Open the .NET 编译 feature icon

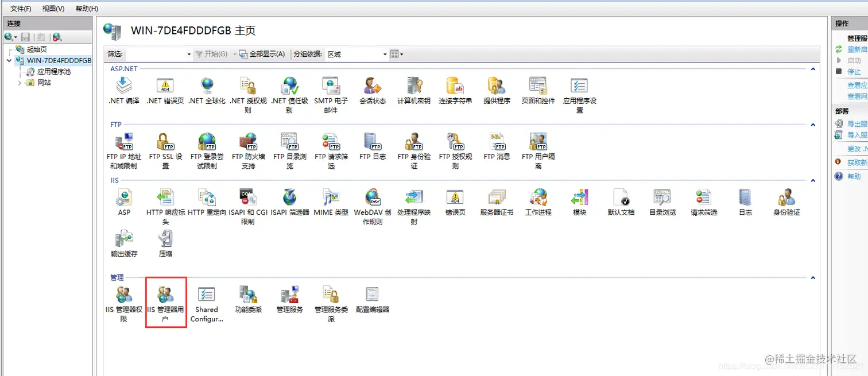click(x=124, y=91)
